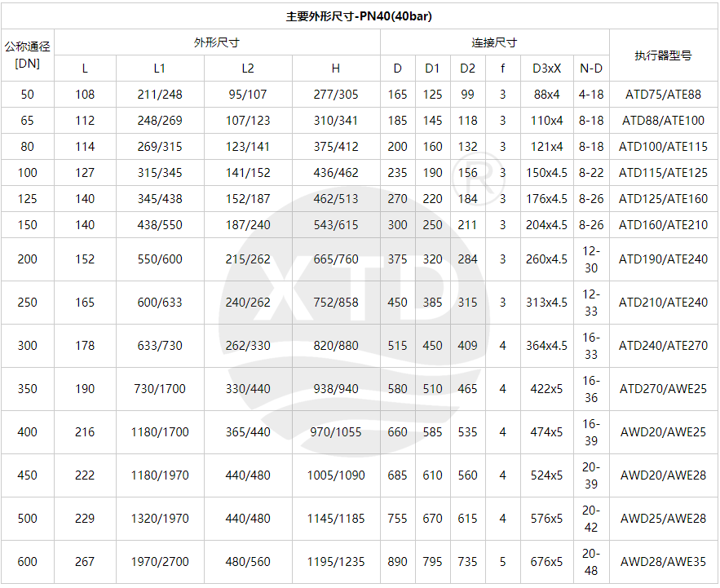
Task: Select the D3xX column header
Action: [546, 69]
